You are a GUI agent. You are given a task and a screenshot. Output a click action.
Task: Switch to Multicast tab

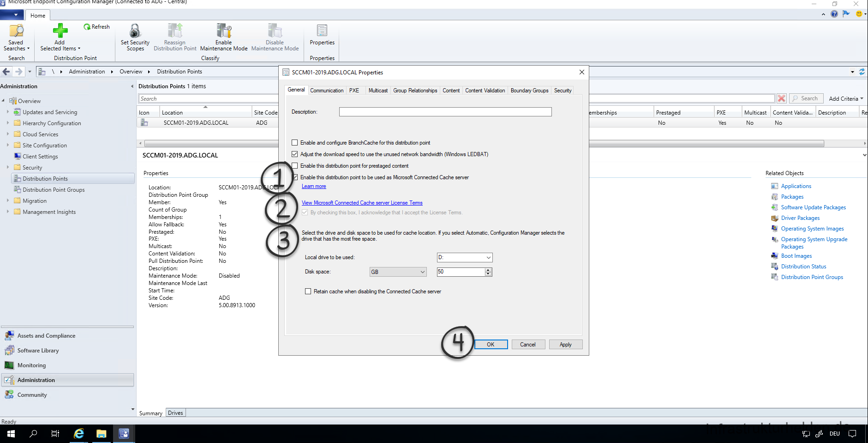[x=378, y=91]
